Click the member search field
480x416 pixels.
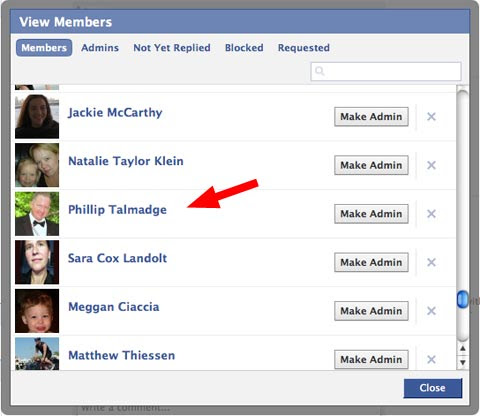(386, 71)
